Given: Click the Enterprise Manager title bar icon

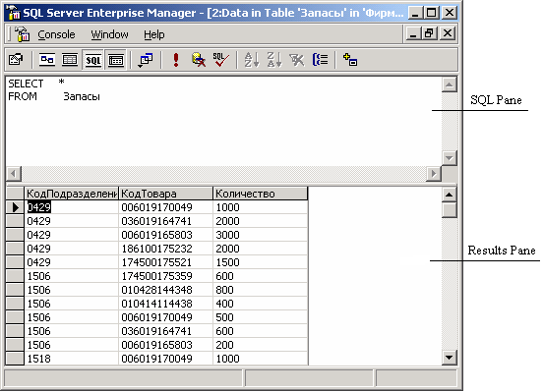Looking at the screenshot, I should [14, 13].
